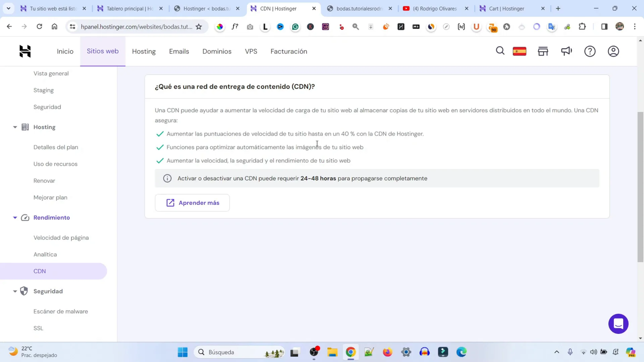Open the help question mark icon

(x=590, y=51)
